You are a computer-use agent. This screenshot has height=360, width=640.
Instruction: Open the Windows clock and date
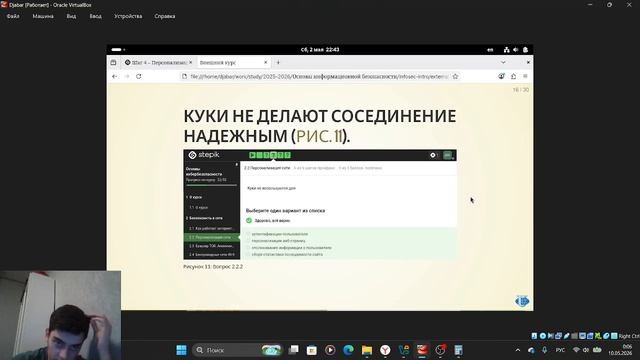click(x=620, y=350)
